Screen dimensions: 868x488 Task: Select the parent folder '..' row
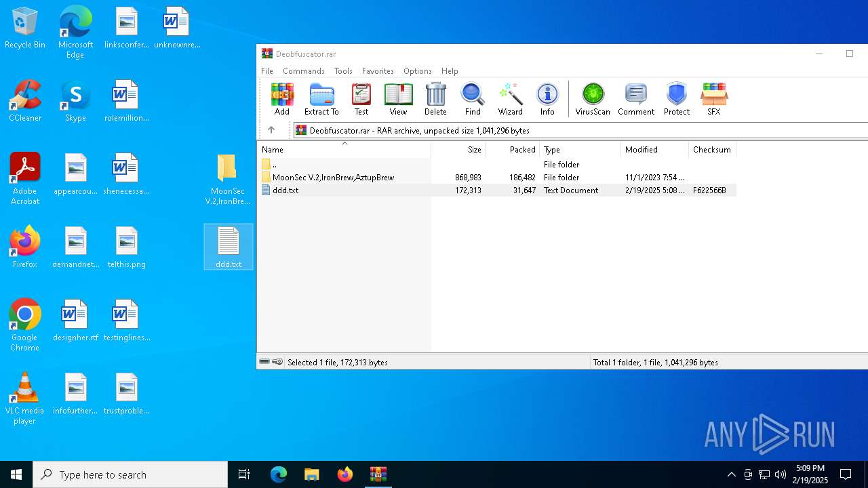click(x=496, y=164)
